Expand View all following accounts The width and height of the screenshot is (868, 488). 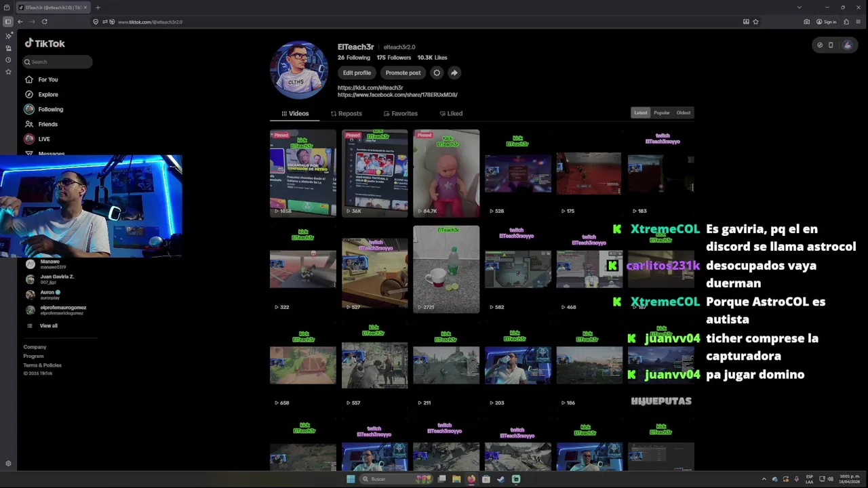click(x=42, y=326)
